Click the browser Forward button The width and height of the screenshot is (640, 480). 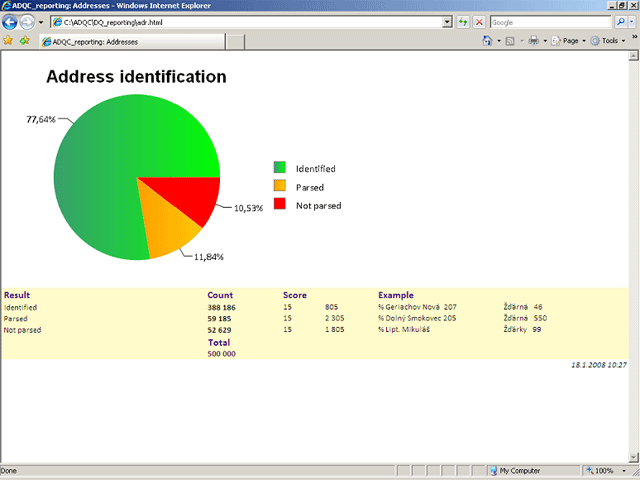coord(27,22)
